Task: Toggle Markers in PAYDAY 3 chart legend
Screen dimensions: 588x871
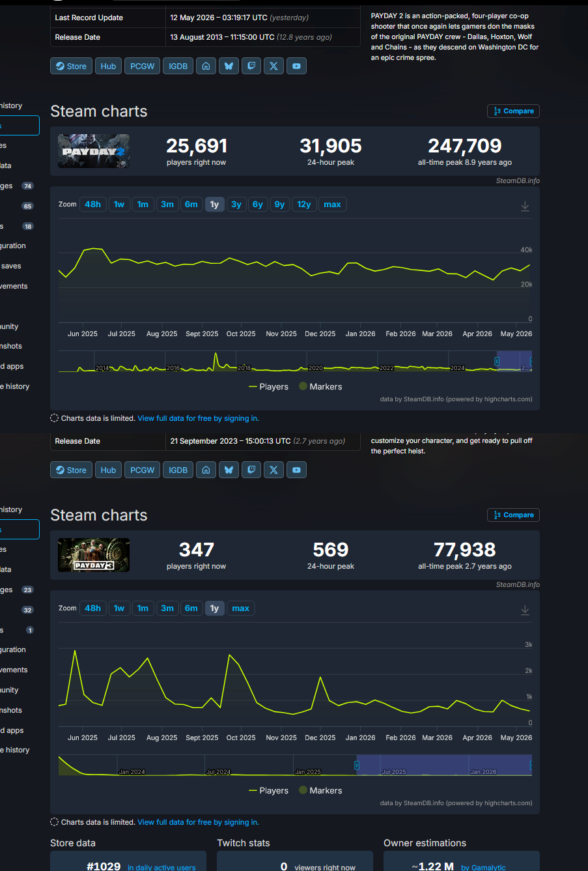Action: pos(320,791)
